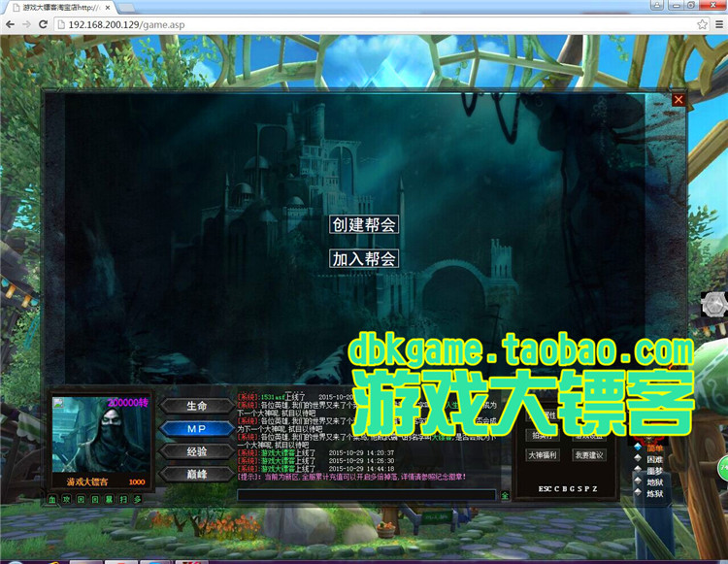Click the browser reload icon
Viewport: 728px width, 564px height.
click(43, 24)
